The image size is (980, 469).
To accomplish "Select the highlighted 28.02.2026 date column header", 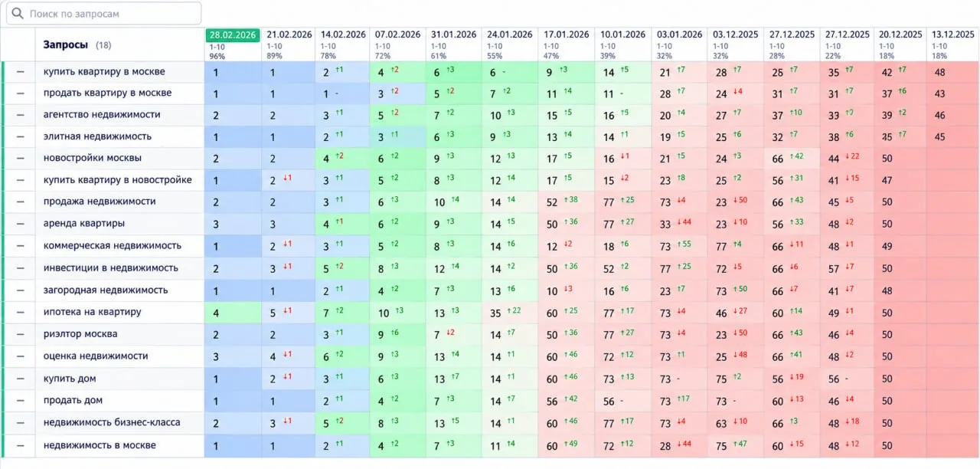I will click(233, 44).
